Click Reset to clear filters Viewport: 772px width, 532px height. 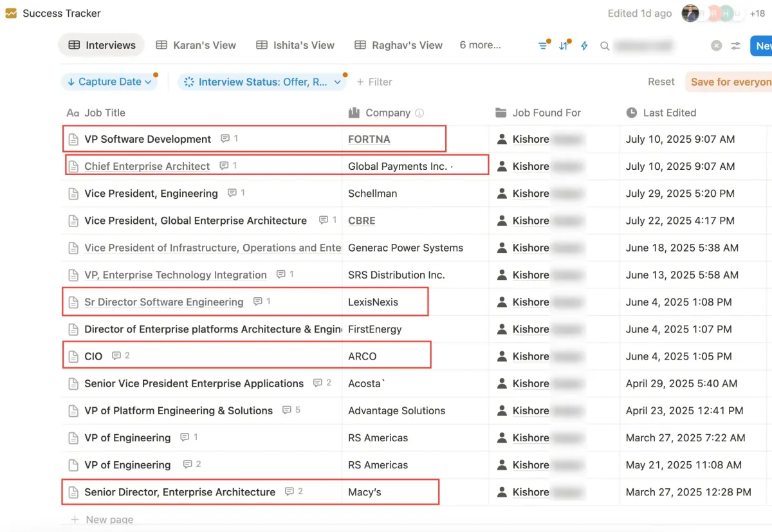(661, 82)
